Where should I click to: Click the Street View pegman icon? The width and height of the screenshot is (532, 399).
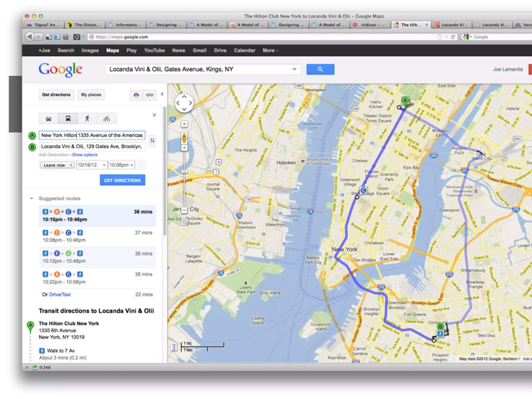(x=184, y=138)
